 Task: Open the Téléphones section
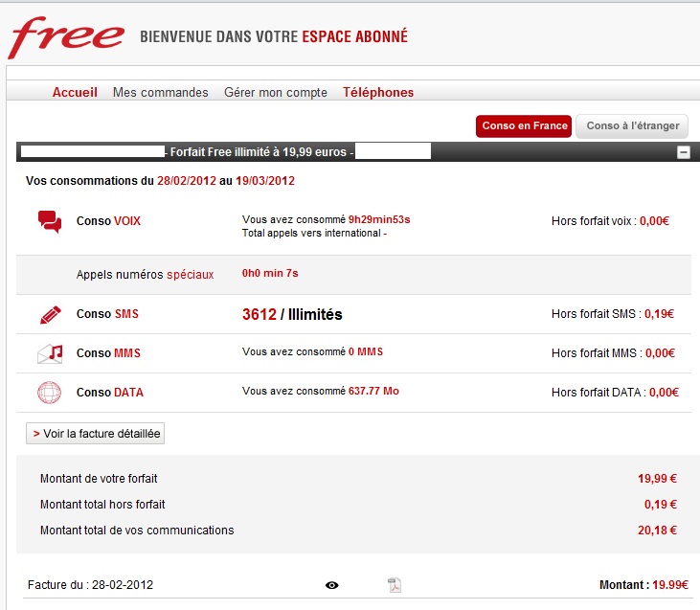[378, 93]
